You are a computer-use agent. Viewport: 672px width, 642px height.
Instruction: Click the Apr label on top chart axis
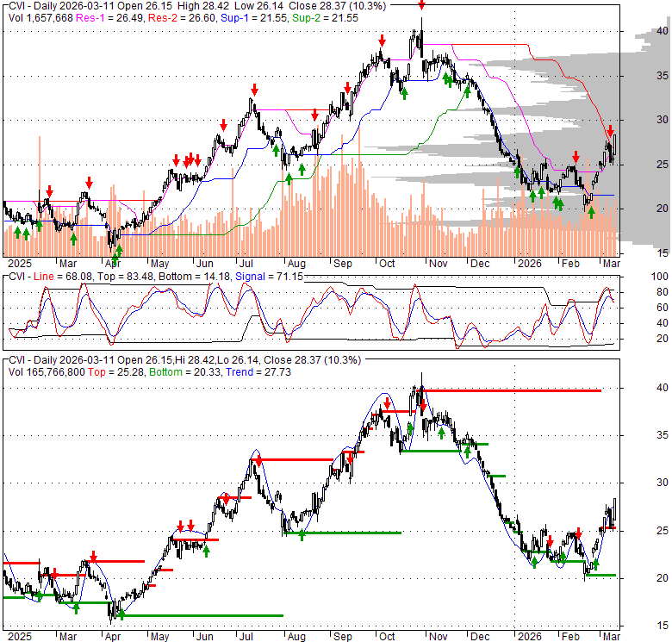pyautogui.click(x=113, y=263)
